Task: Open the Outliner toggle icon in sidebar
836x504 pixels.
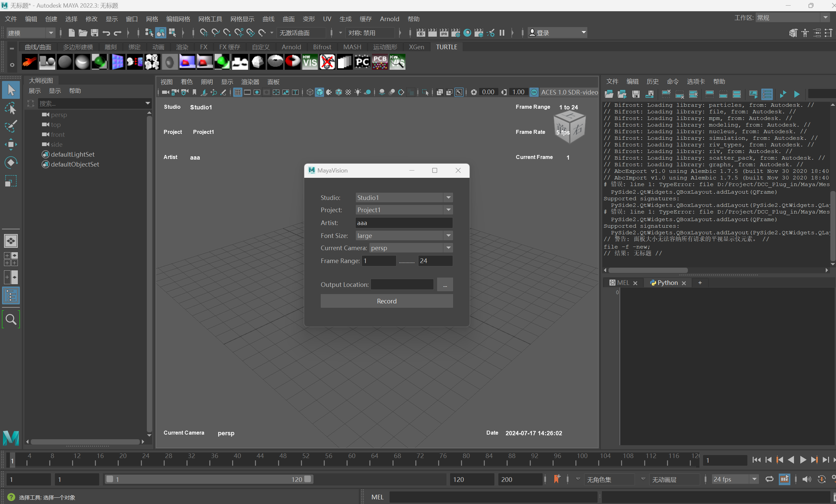Action: [11, 296]
